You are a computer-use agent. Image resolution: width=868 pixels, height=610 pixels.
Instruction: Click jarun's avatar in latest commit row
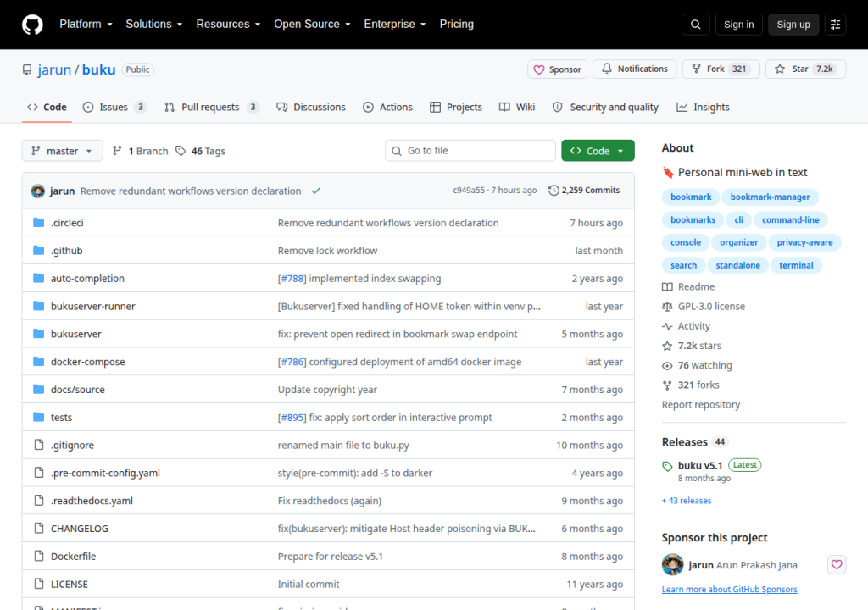(x=37, y=191)
